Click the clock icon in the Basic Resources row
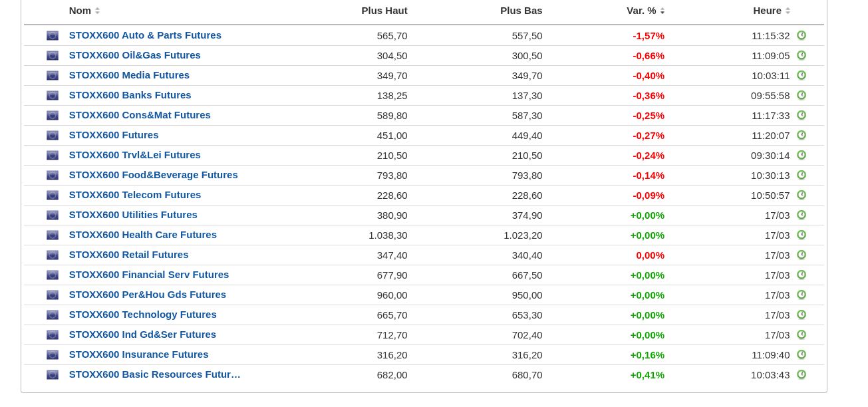 coord(801,374)
